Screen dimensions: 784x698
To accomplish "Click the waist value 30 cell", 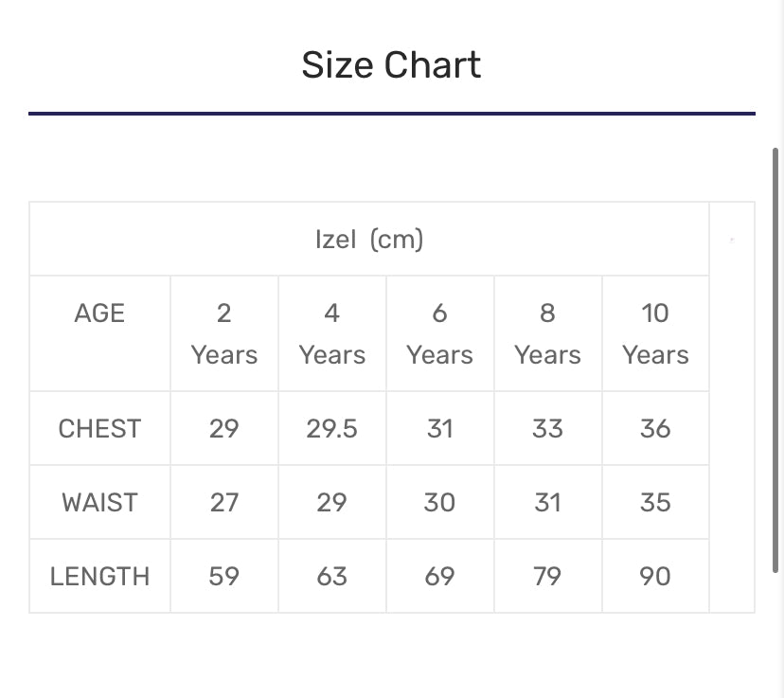I will coord(439,502).
